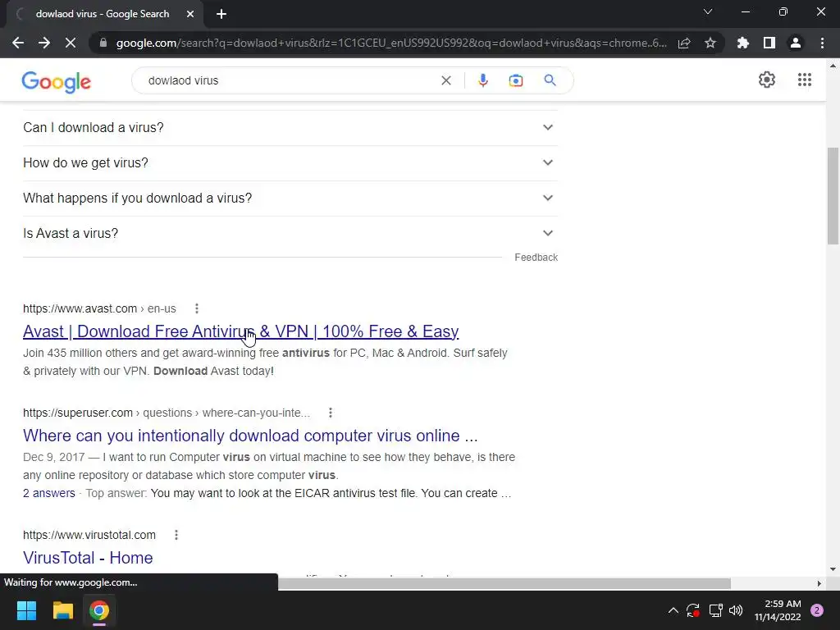
Task: Click the https://www.avast.com URL text
Action: 80,308
